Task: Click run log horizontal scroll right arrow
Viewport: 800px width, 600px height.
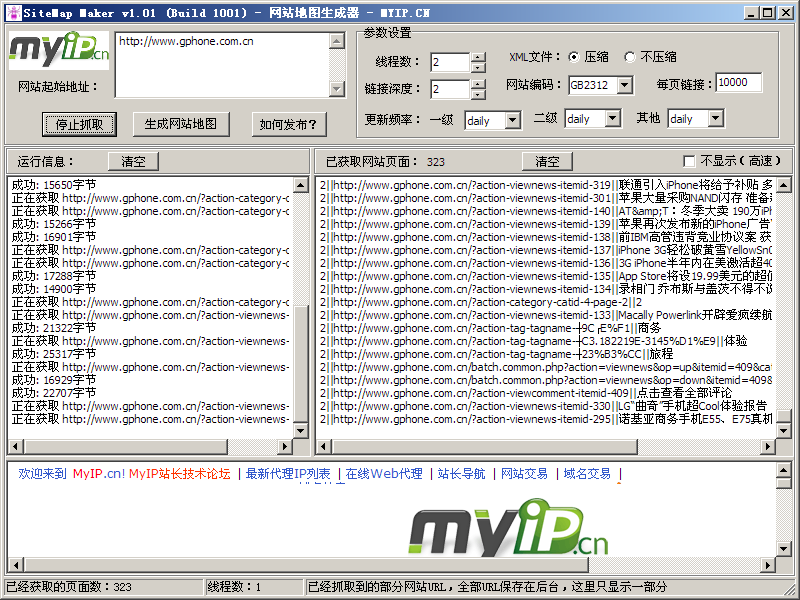Action: [285, 446]
